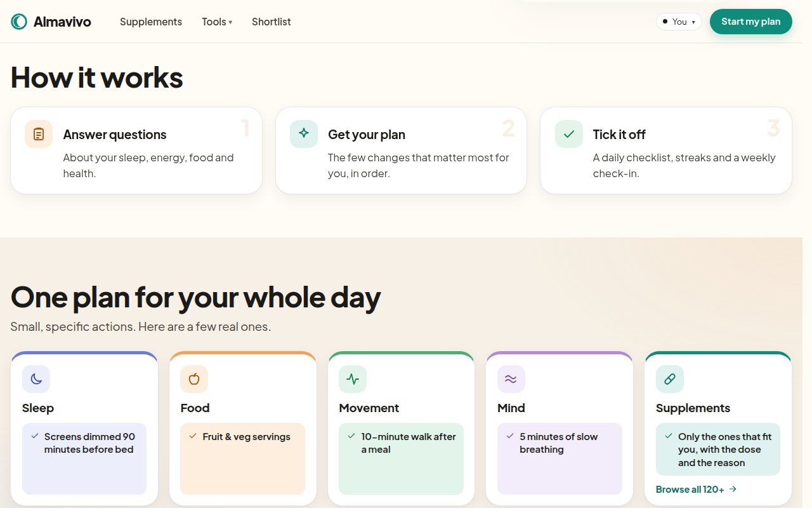Click the check mark next to Fruit & veg servings
The width and height of the screenshot is (812, 508).
click(x=193, y=436)
